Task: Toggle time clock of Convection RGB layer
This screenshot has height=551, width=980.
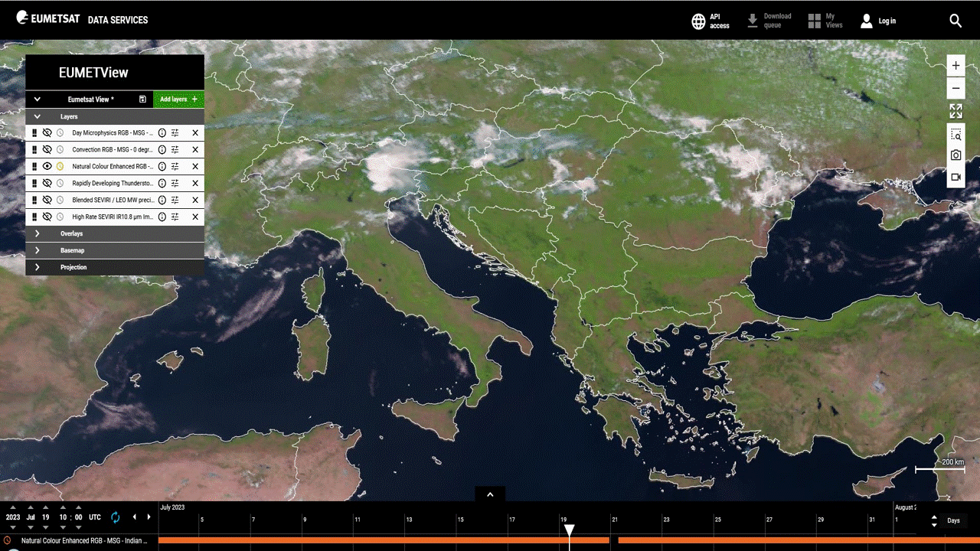Action: (x=60, y=149)
